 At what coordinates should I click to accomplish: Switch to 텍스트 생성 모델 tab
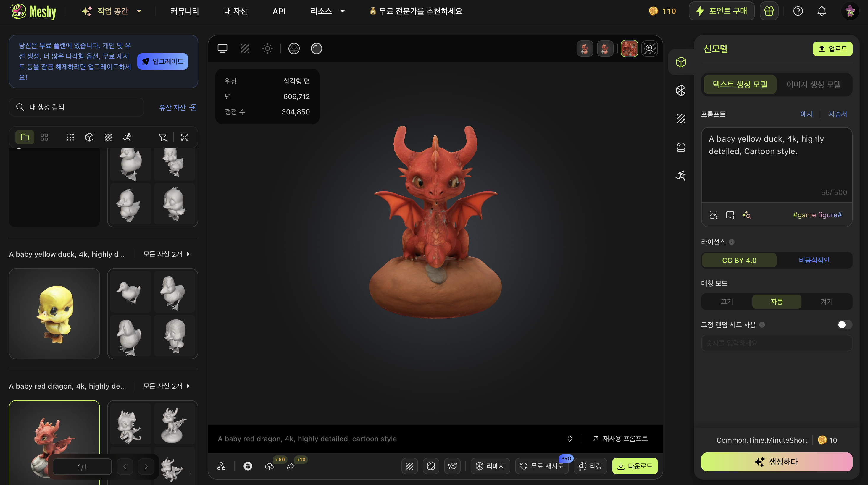click(x=740, y=84)
